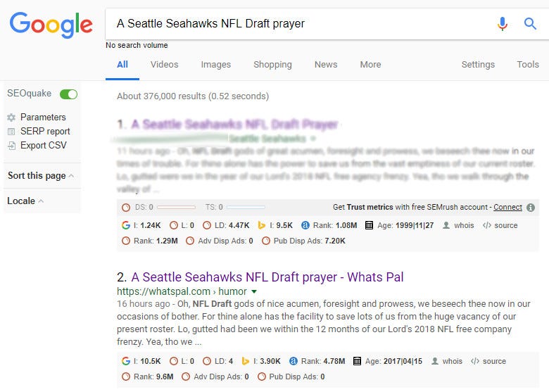Click Bing index icon showing 9.5K
Screen dimensions: 549x392
(x=262, y=225)
